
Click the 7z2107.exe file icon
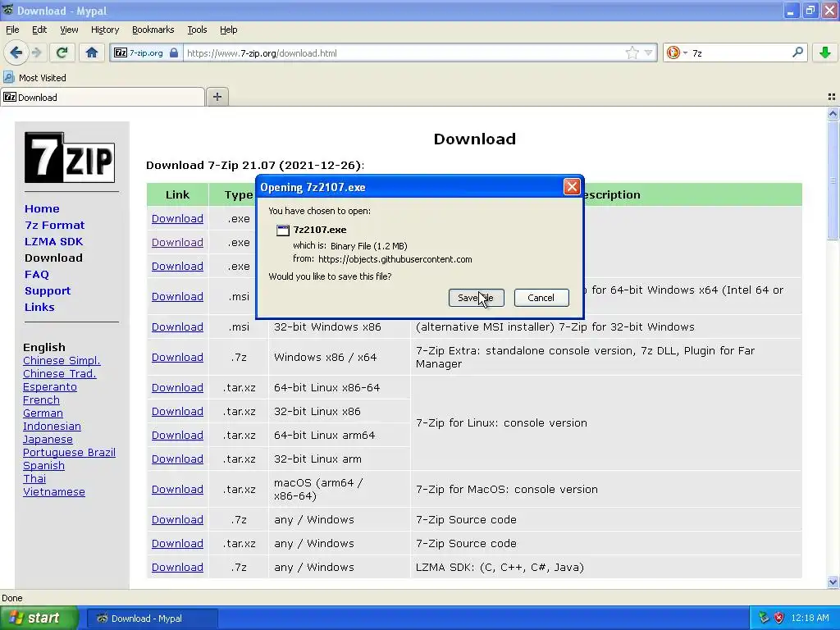point(283,231)
